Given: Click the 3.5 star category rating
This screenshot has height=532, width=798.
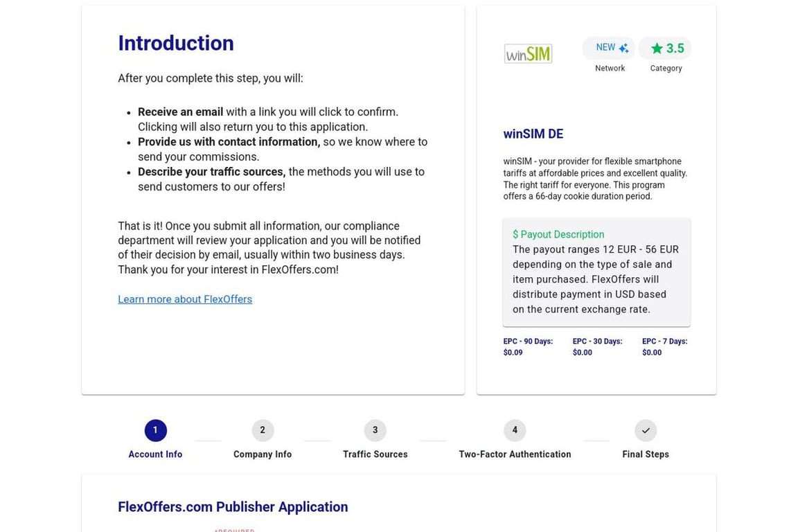Looking at the screenshot, I should point(665,48).
